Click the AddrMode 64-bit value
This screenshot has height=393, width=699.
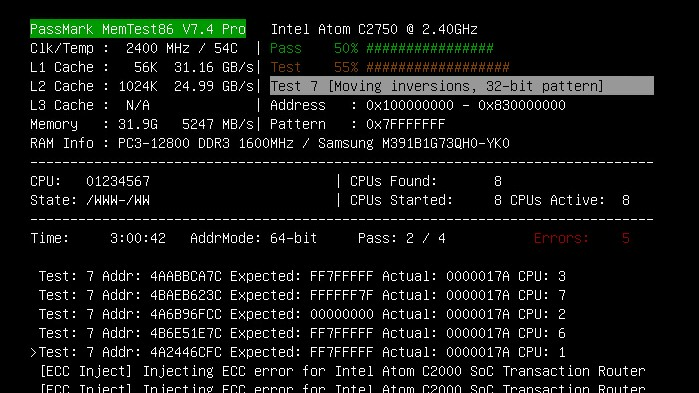point(293,238)
